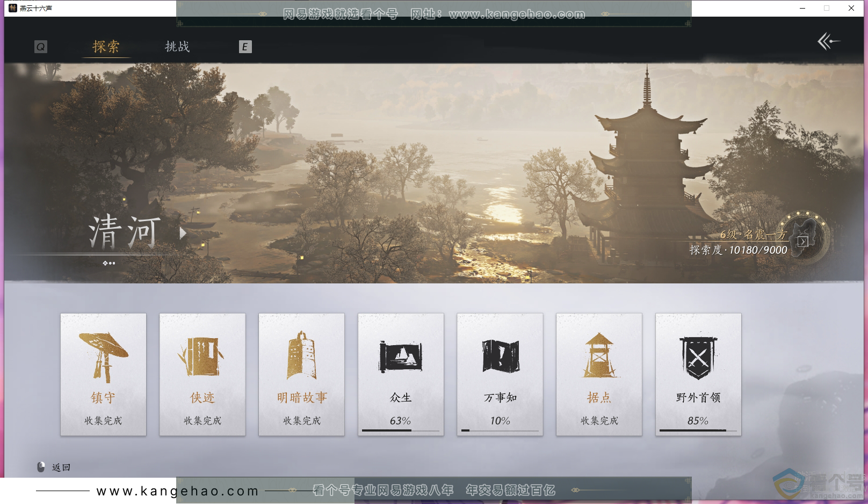Open the 野外首领 crossed swords banner icon
Image resolution: width=868 pixels, height=504 pixels.
[x=698, y=358]
